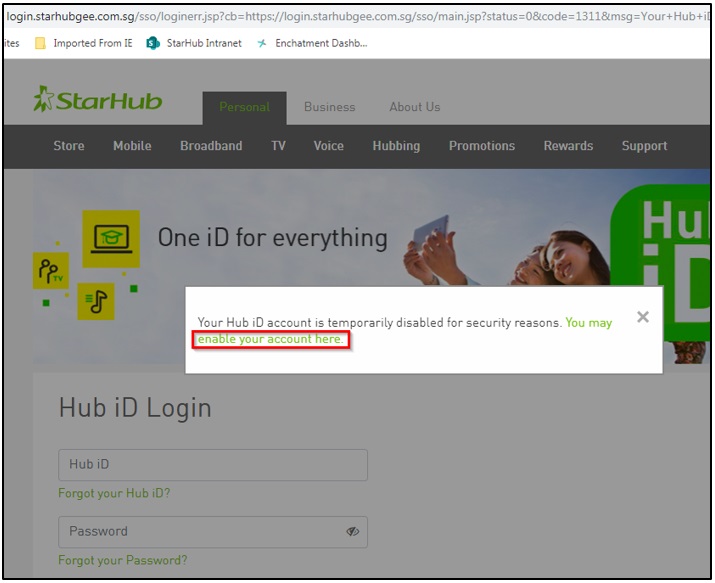Open the Rewards menu
Screen dimensions: 715x583
(x=568, y=146)
